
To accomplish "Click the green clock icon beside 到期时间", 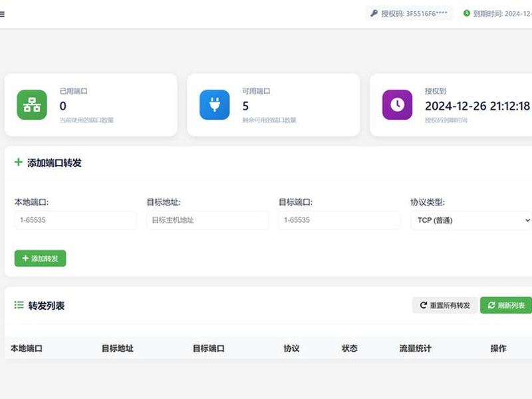I will click(467, 13).
